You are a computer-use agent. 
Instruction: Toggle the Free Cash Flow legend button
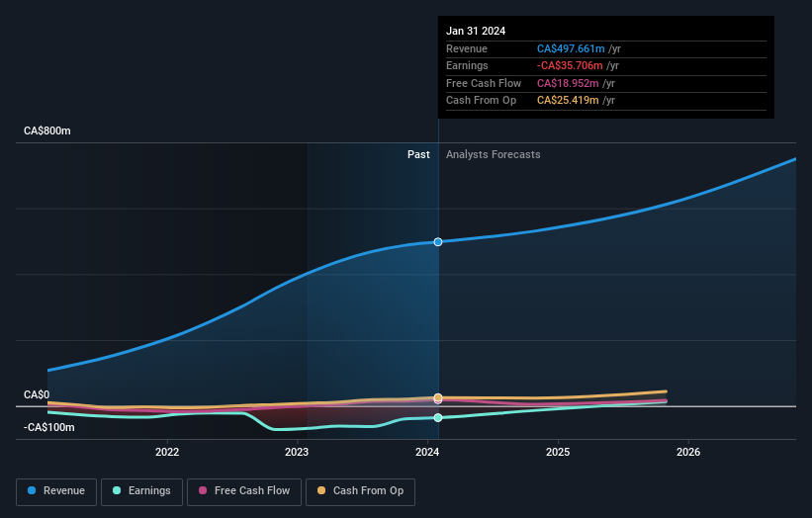(x=244, y=491)
